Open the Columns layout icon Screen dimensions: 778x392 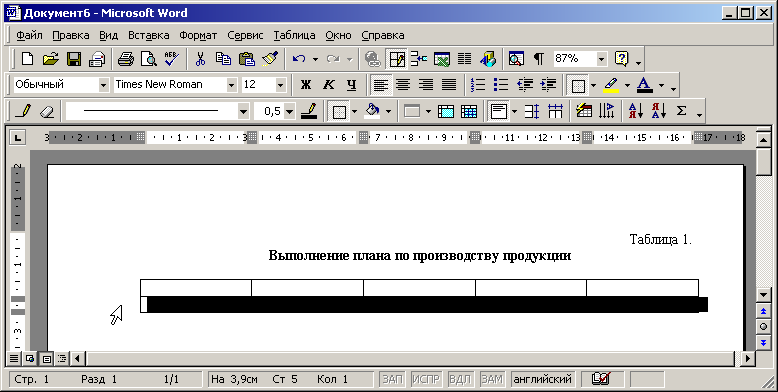464,60
